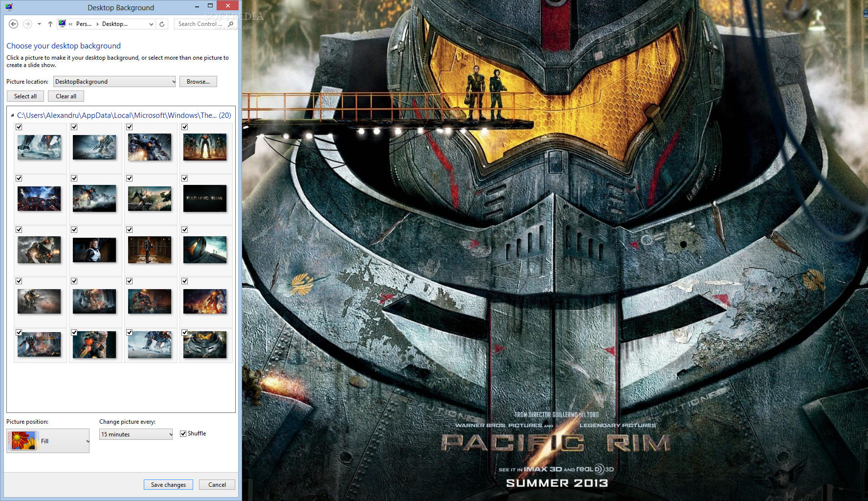This screenshot has width=868, height=501.
Task: Click the Refresh icon in address bar
Action: [x=162, y=24]
